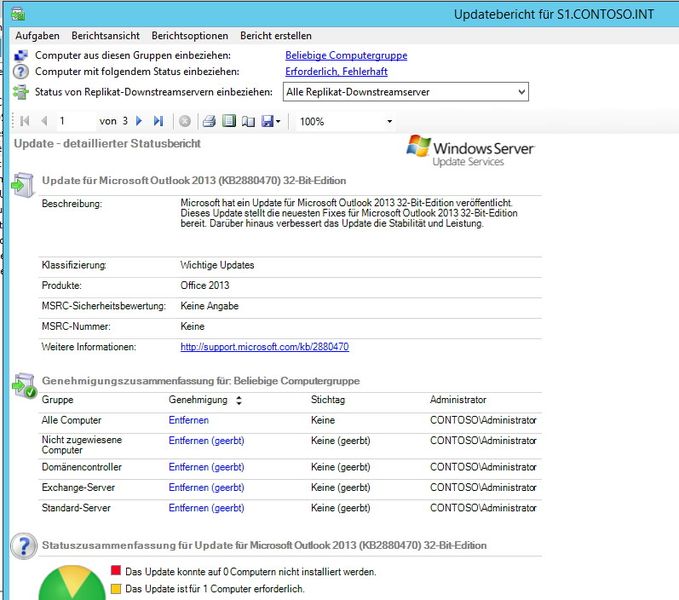Click the stop rendering icon
679x600 pixels.
click(x=185, y=121)
